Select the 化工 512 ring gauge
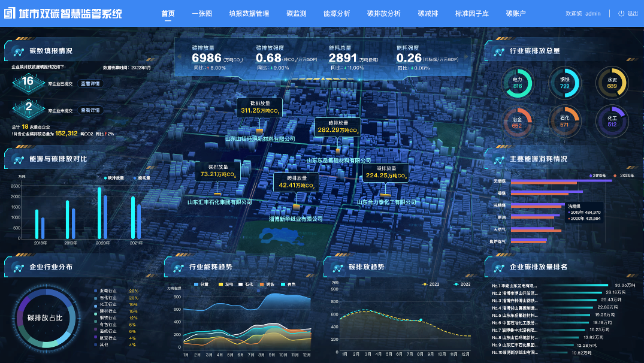This screenshot has height=363, width=644. [611, 122]
